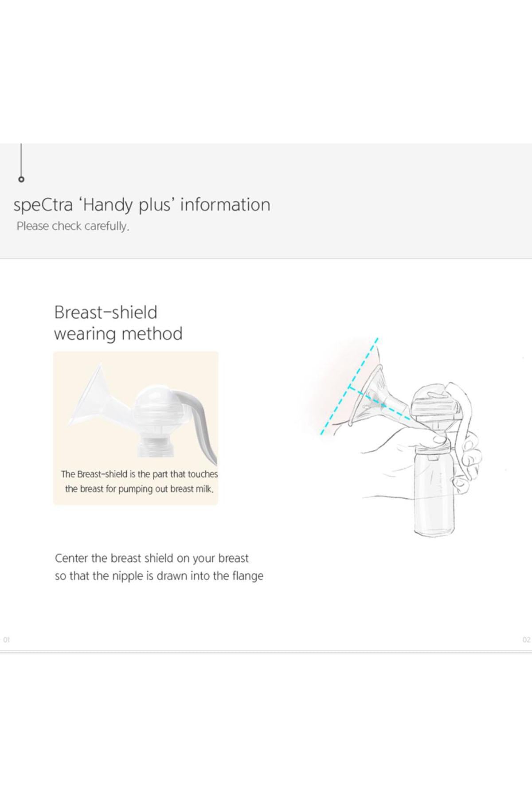Click the speCtra 'Handy plus' information heading
This screenshot has height=798, width=532.
[142, 205]
